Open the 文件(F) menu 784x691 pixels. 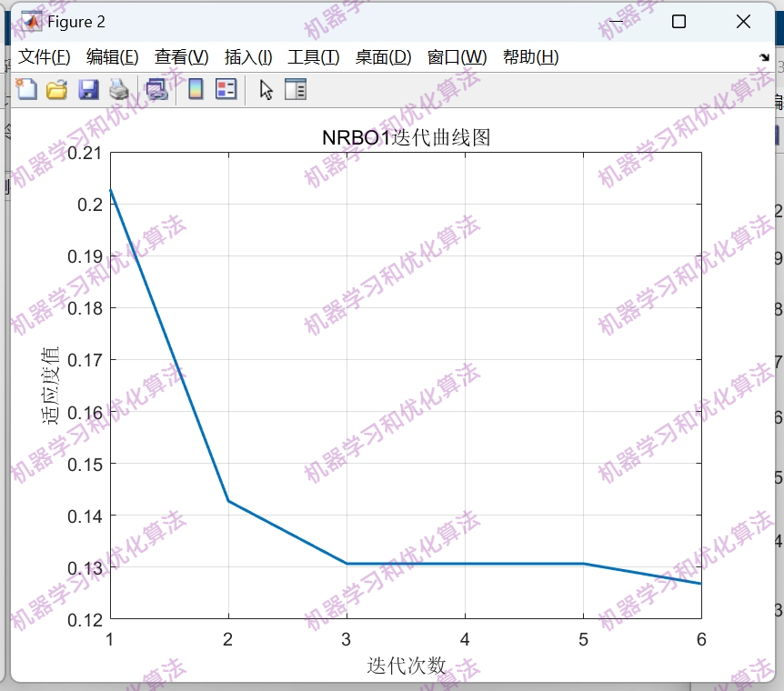click(44, 57)
